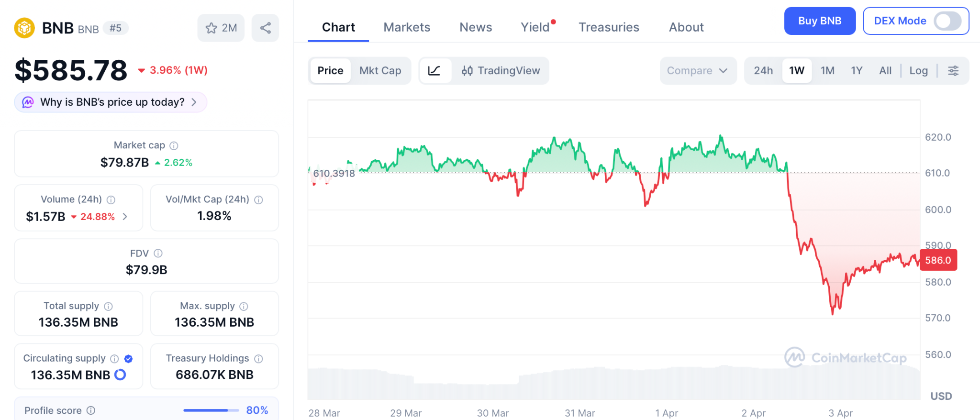Image resolution: width=980 pixels, height=420 pixels.
Task: Open the Treasuries tab
Action: 609,27
